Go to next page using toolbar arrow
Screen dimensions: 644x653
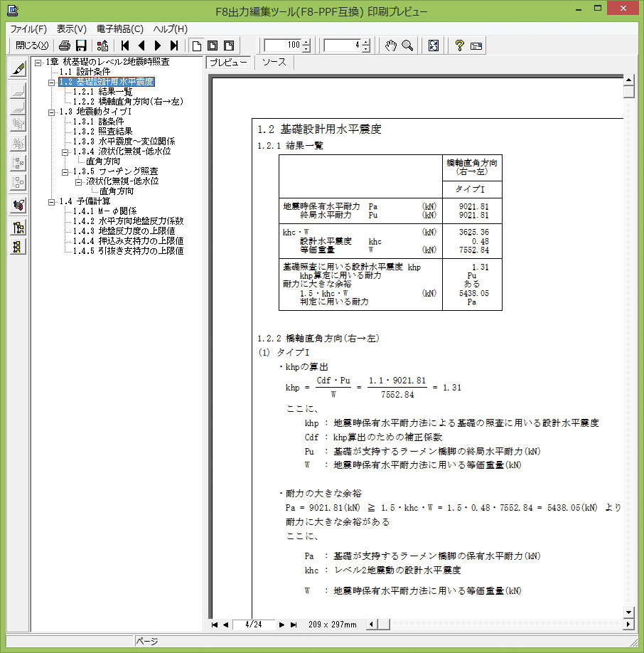(158, 46)
